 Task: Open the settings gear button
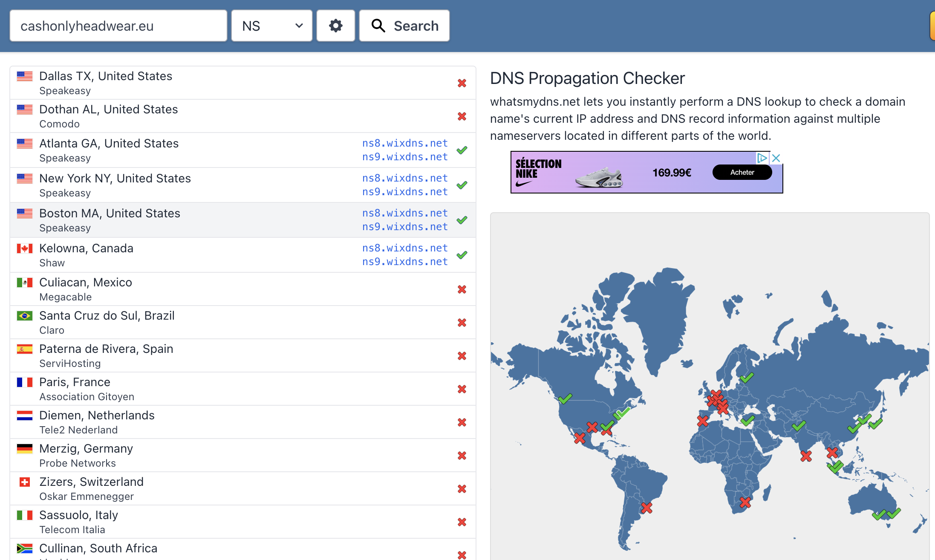click(x=335, y=26)
